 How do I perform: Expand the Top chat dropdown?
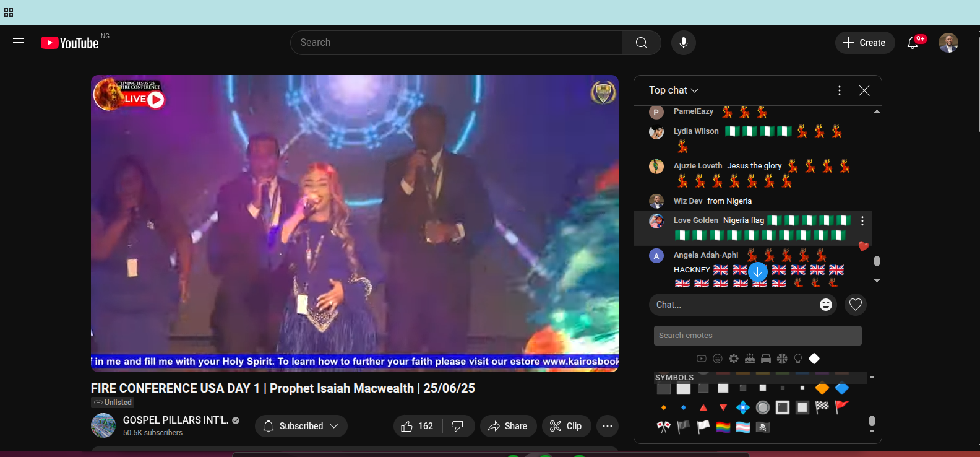[673, 90]
